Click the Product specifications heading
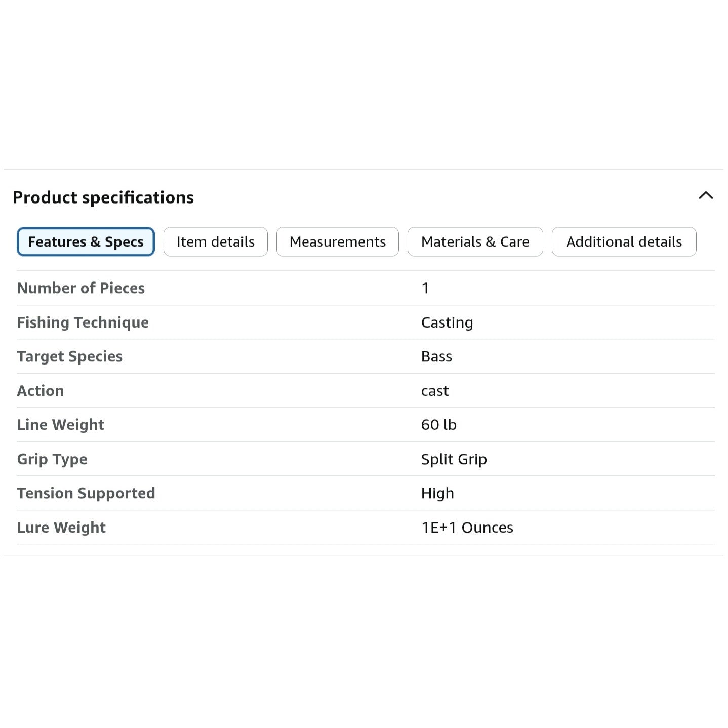Screen dimensions: 728x728 point(103,197)
